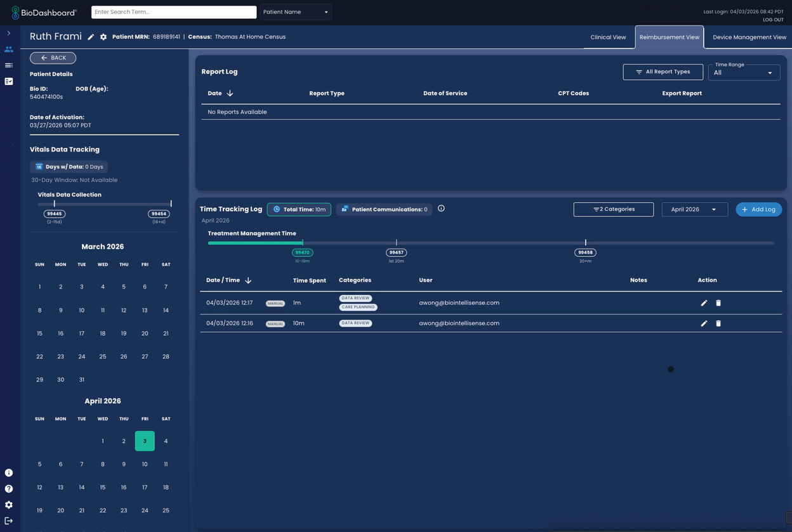Click the Add Log button
The width and height of the screenshot is (792, 532).
click(758, 209)
